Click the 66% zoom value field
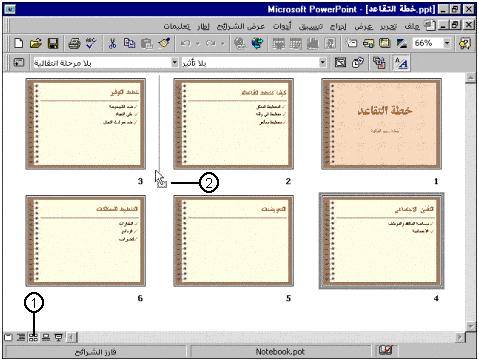 pos(427,43)
